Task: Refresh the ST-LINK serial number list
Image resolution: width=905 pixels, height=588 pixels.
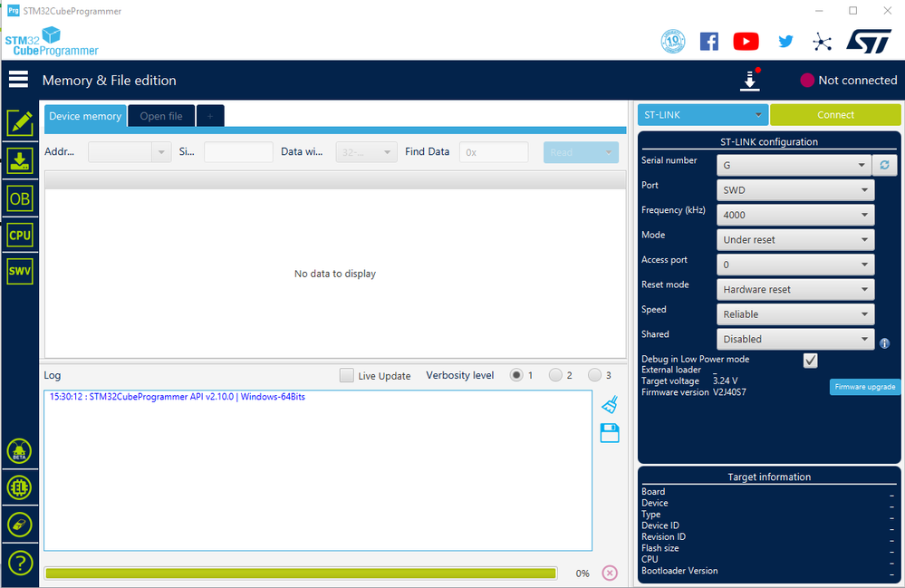Action: (884, 165)
